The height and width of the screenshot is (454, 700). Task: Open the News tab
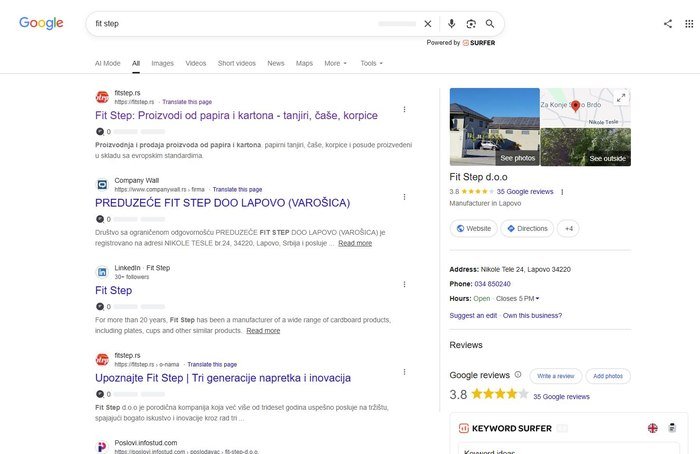coord(275,63)
